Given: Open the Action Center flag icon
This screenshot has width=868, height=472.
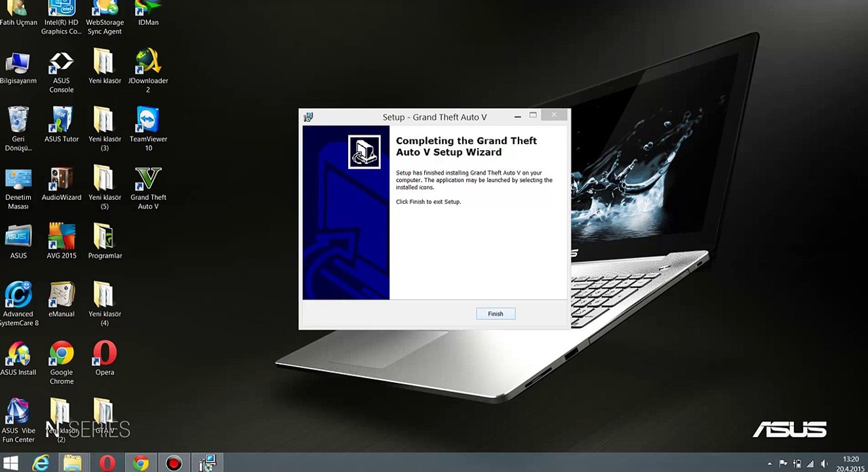Looking at the screenshot, I should coord(783,464).
